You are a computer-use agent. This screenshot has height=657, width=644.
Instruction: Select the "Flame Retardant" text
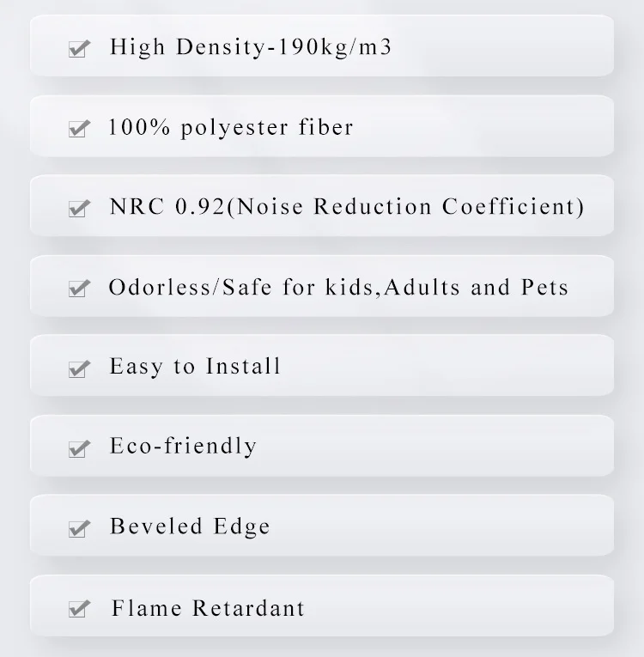click(x=208, y=609)
